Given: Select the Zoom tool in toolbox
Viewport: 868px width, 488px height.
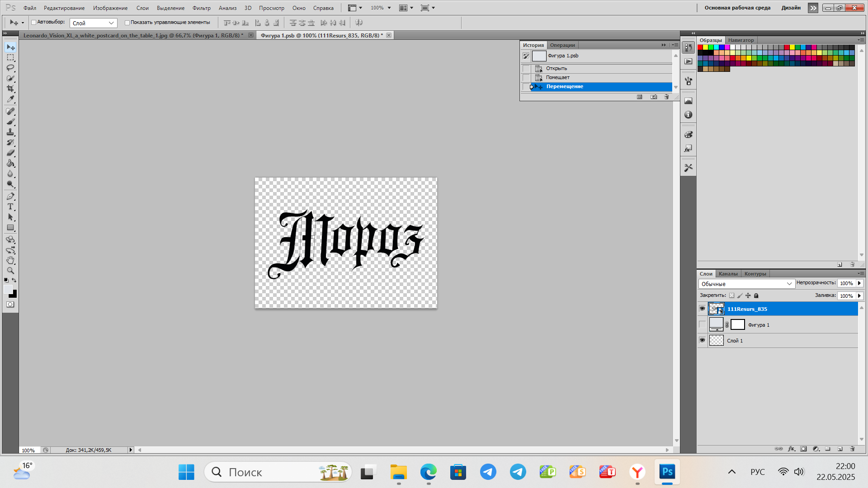Looking at the screenshot, I should point(10,271).
